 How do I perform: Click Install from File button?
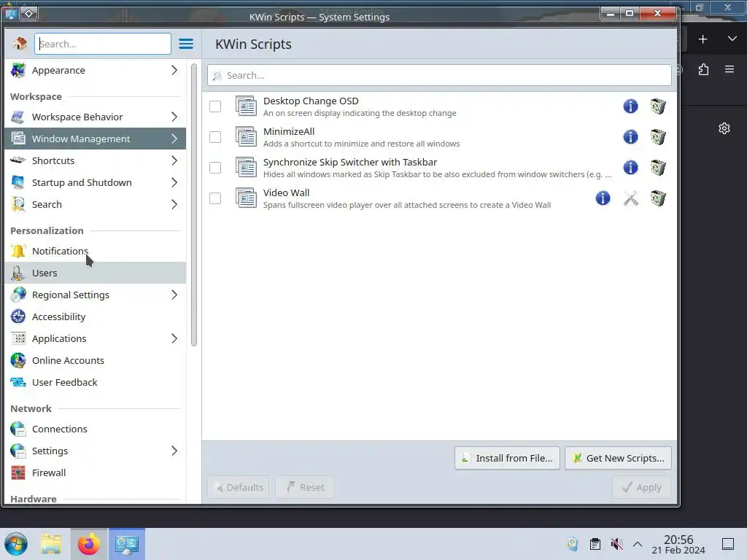pos(507,458)
